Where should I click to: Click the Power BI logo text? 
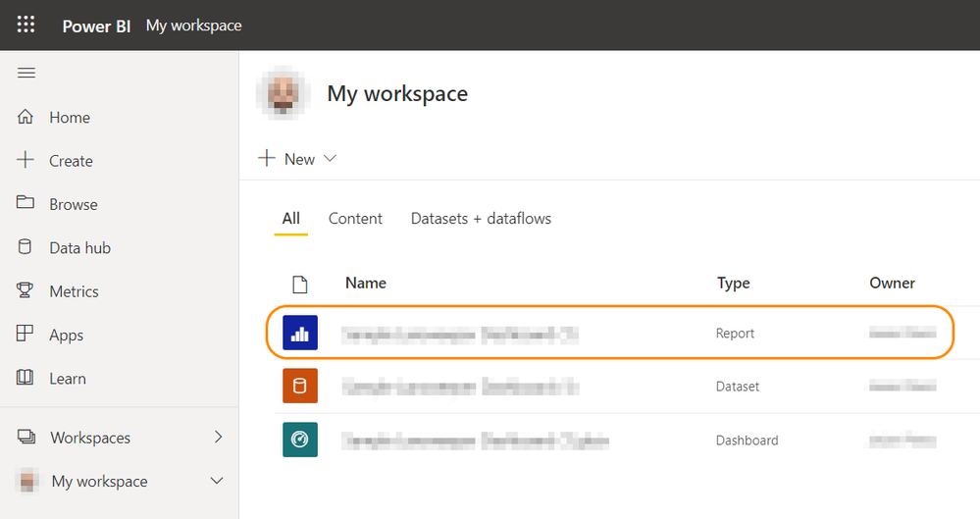[96, 26]
